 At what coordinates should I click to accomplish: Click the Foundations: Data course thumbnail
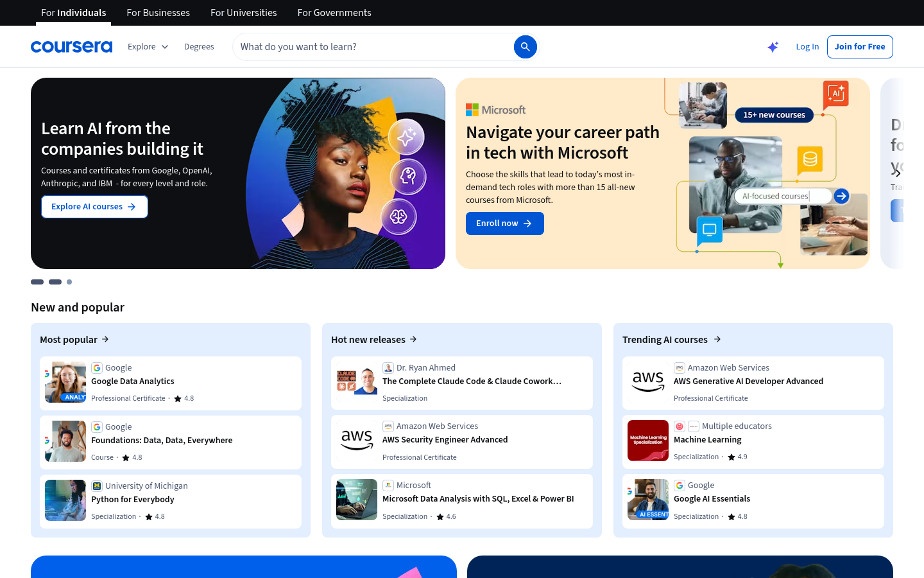pyautogui.click(x=65, y=441)
